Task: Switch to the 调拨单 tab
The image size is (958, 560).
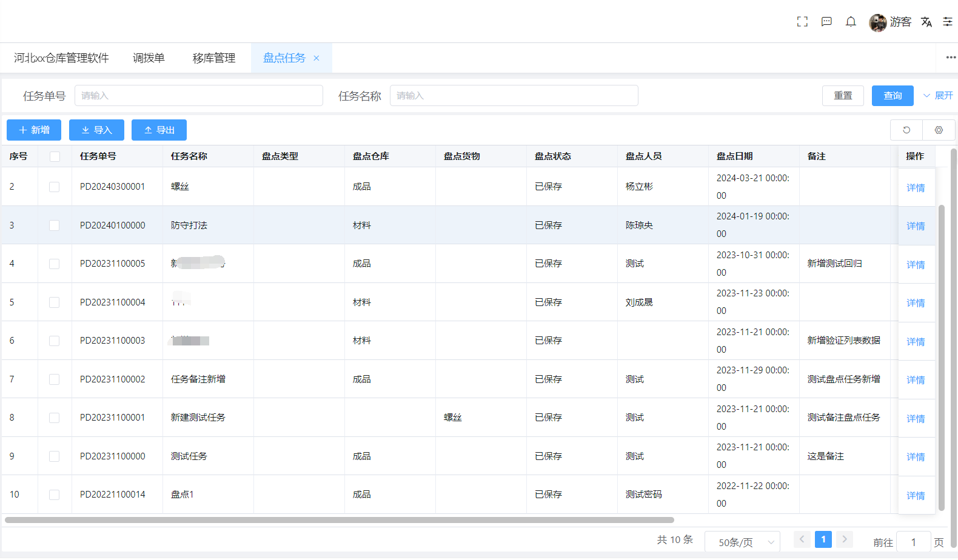Action: click(149, 58)
